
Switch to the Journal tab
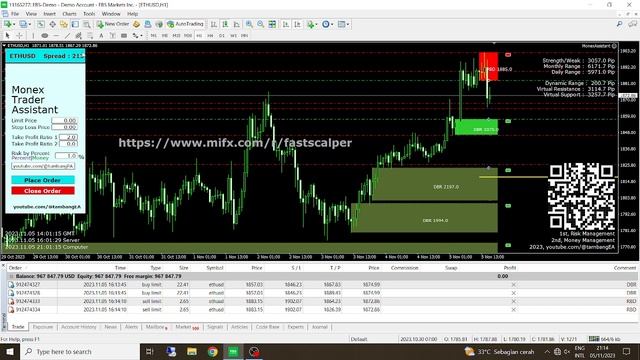(x=320, y=327)
